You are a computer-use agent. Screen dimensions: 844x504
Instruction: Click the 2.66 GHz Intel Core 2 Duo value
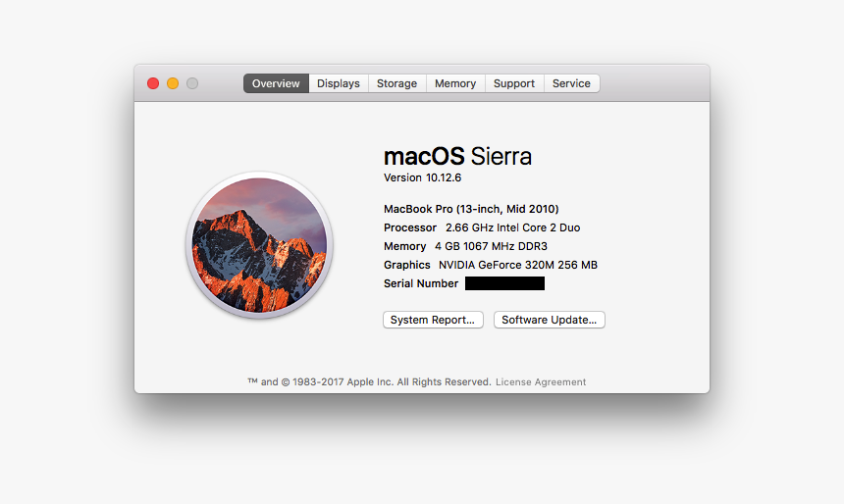point(513,227)
